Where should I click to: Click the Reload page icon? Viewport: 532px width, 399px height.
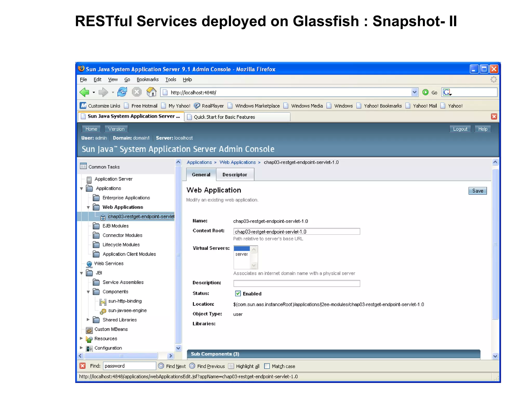click(122, 92)
